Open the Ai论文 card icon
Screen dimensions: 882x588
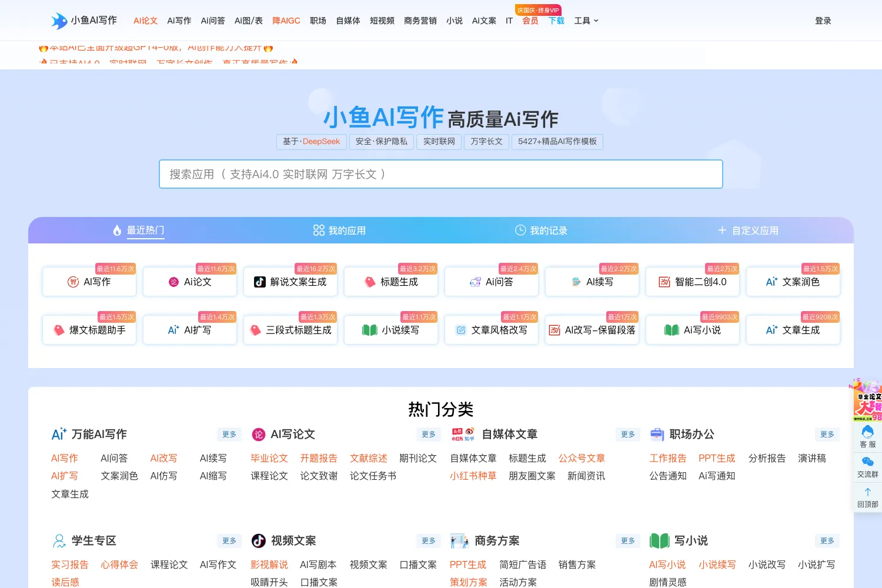tap(173, 282)
